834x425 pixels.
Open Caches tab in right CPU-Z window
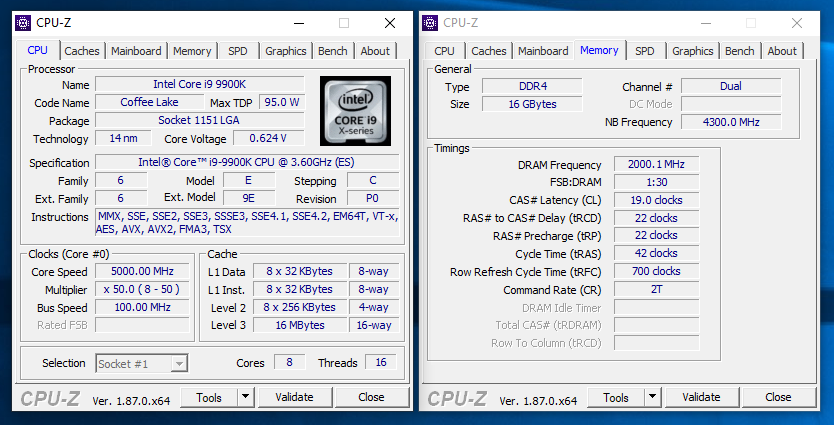(489, 51)
